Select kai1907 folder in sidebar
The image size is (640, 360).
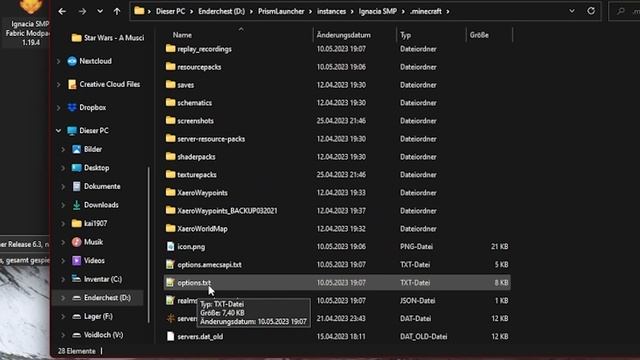[89, 223]
